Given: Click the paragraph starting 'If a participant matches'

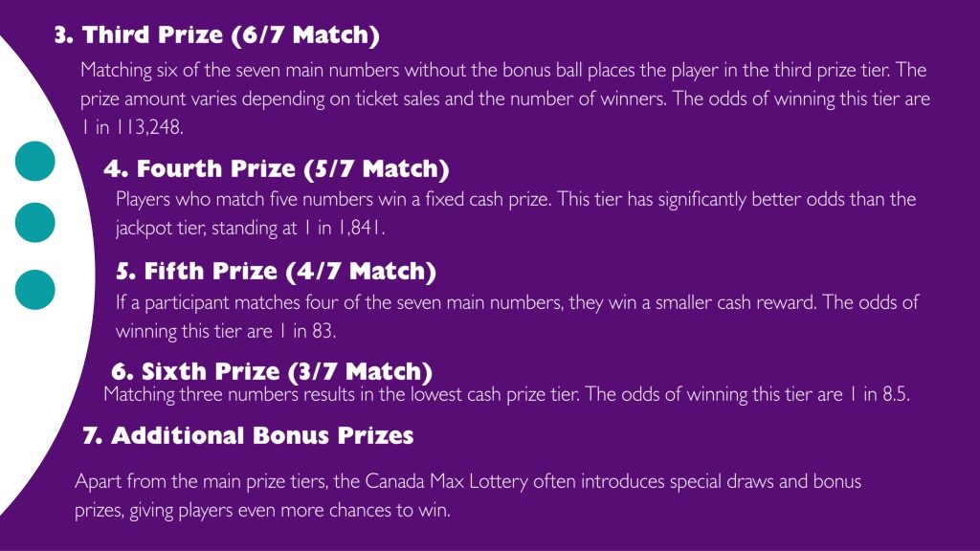Looking at the screenshot, I should click(x=517, y=317).
